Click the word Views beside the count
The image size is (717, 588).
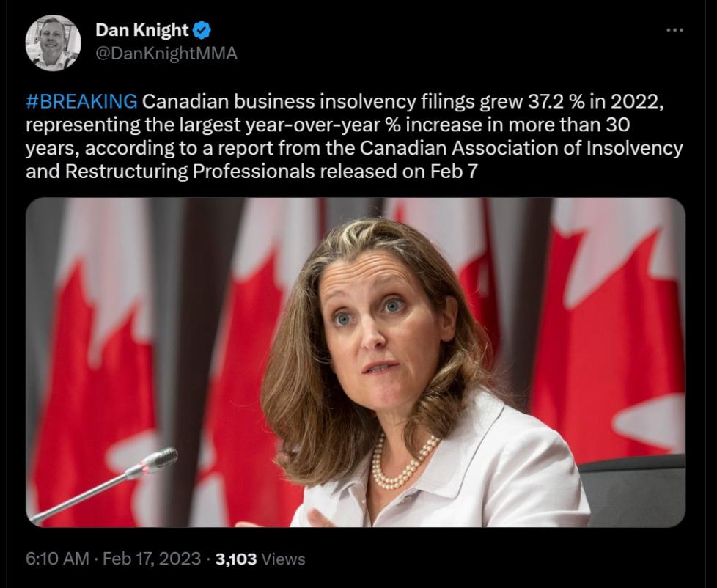click(283, 559)
